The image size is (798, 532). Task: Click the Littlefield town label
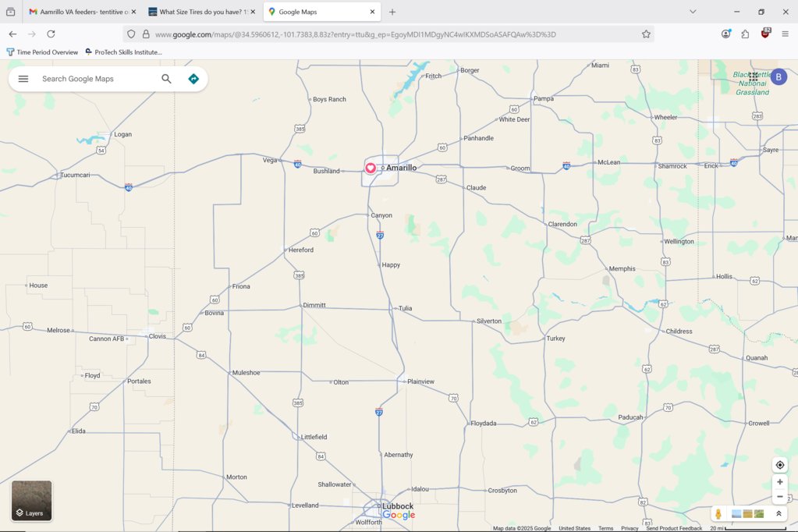coord(314,437)
